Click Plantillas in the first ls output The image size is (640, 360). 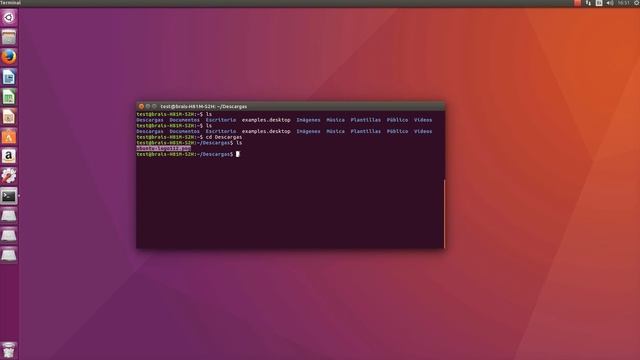366,120
